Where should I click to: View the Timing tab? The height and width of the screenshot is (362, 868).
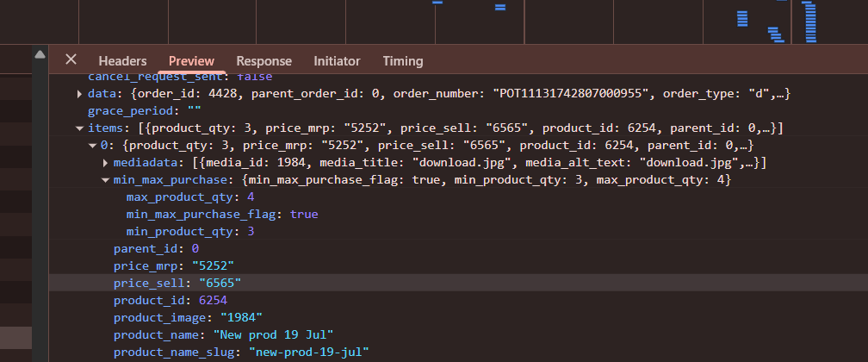[x=403, y=61]
